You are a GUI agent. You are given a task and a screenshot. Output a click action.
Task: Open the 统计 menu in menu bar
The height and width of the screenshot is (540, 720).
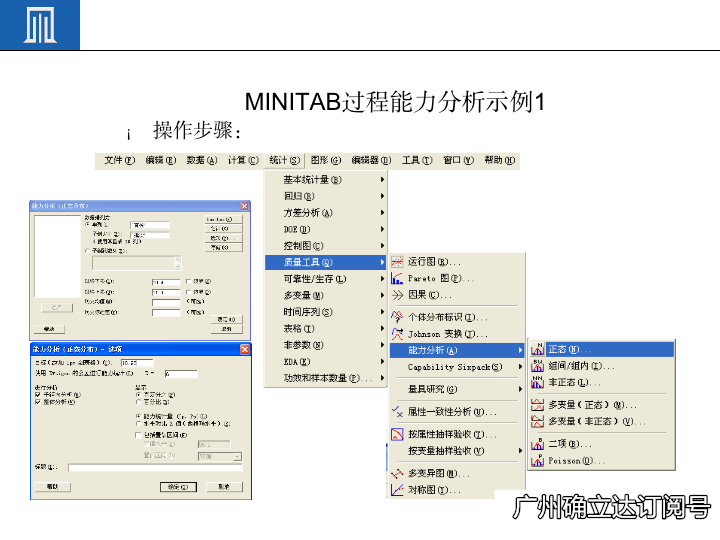point(283,160)
